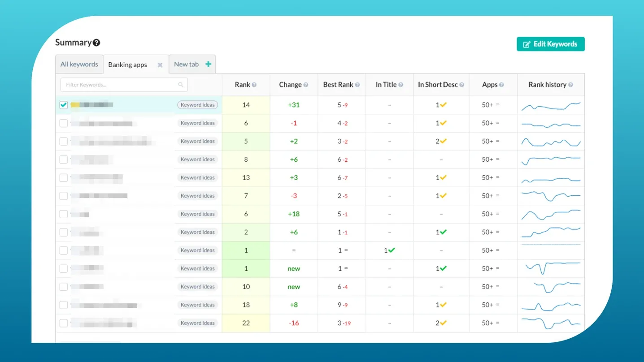644x362 pixels.
Task: Click the In Title checkmark value 1
Action: (389, 250)
